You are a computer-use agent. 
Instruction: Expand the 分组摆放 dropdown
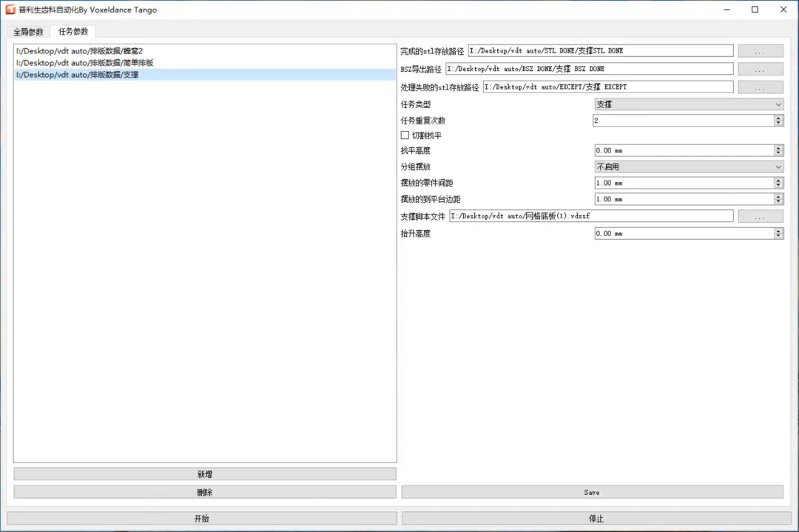(x=688, y=167)
